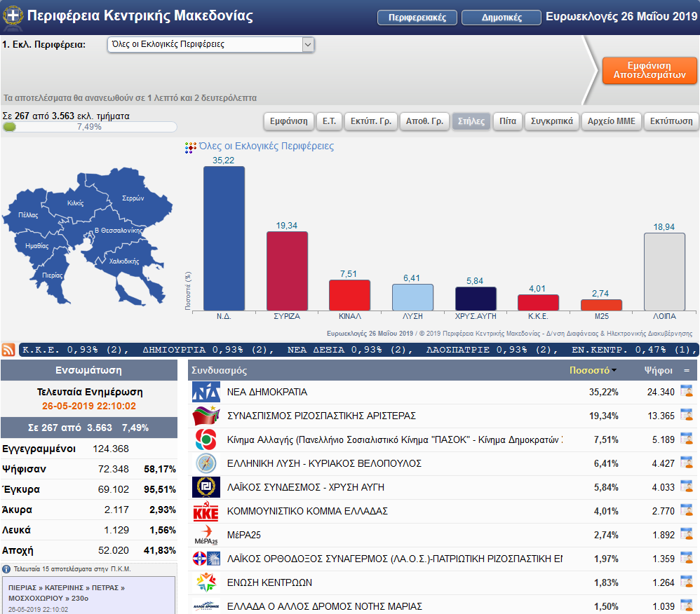Click the ΣΥΡΙΖΑ party logo

pyautogui.click(x=206, y=416)
